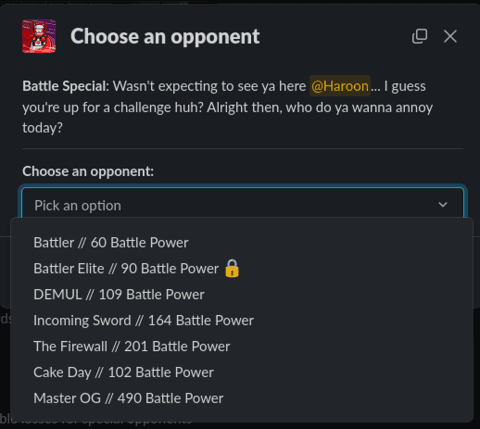The width and height of the screenshot is (480, 429).
Task: Close the Choose an opponent dialog
Action: [450, 36]
